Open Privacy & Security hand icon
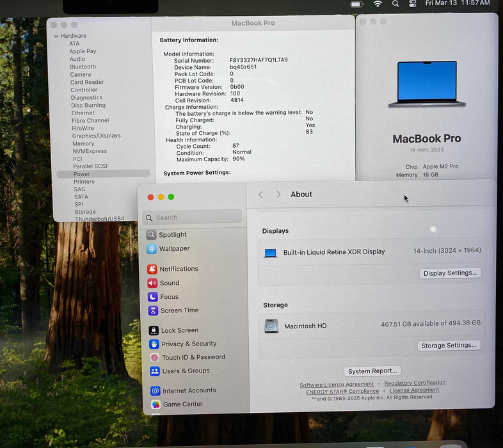 [154, 344]
